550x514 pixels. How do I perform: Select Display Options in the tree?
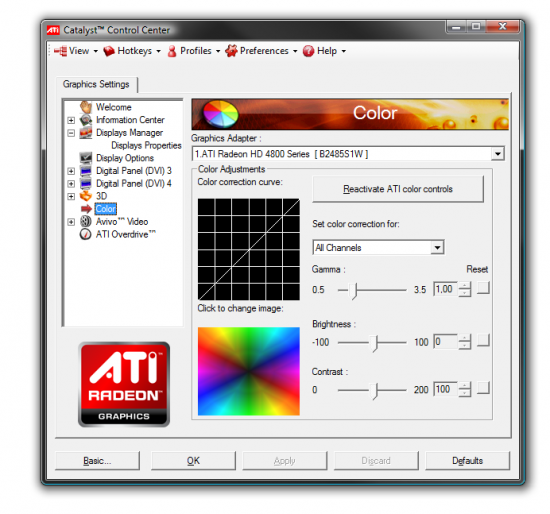click(x=125, y=158)
